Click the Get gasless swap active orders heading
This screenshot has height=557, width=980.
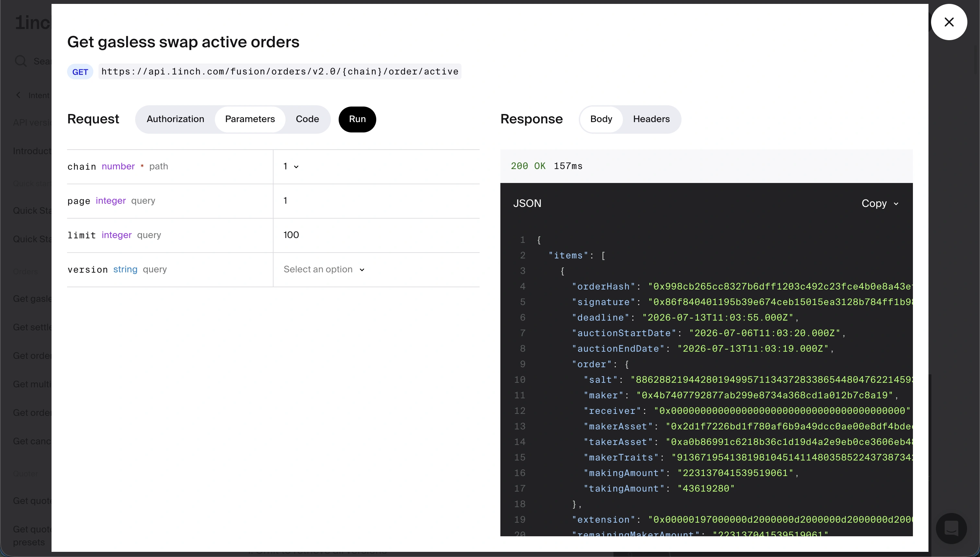coord(183,42)
